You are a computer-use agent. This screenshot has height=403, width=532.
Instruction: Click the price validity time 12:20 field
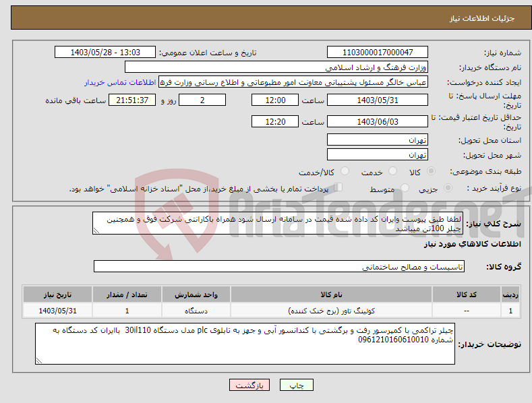pyautogui.click(x=275, y=121)
